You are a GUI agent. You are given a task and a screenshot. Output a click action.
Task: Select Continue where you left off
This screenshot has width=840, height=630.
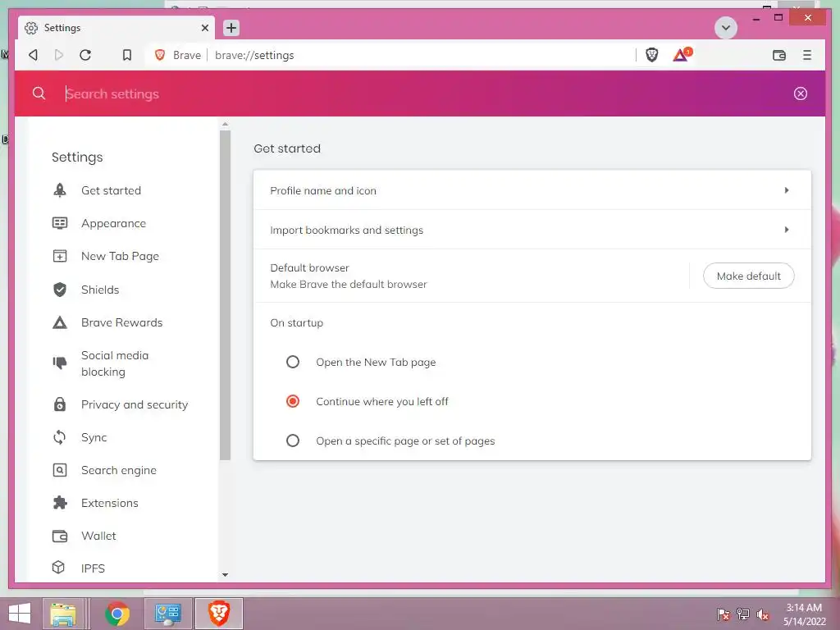pyautogui.click(x=293, y=401)
